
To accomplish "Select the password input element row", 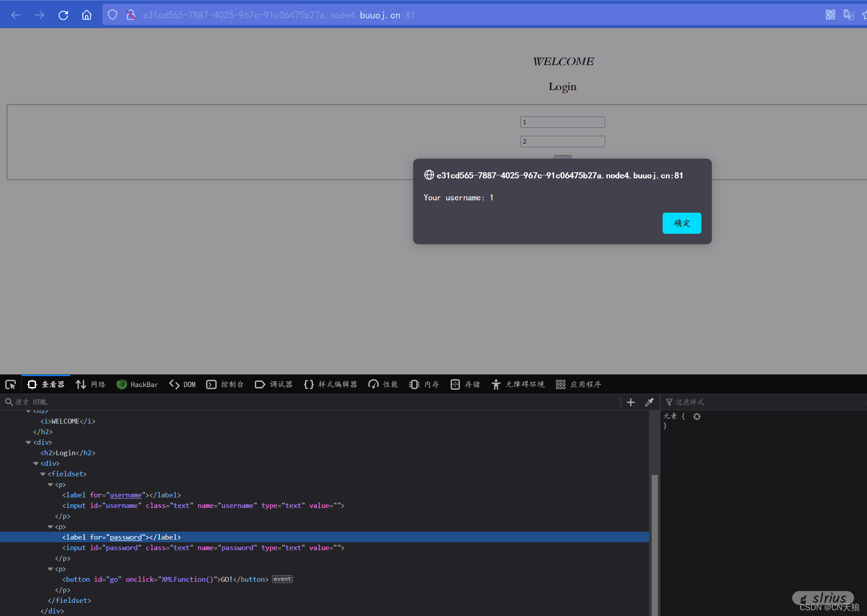I will point(203,548).
